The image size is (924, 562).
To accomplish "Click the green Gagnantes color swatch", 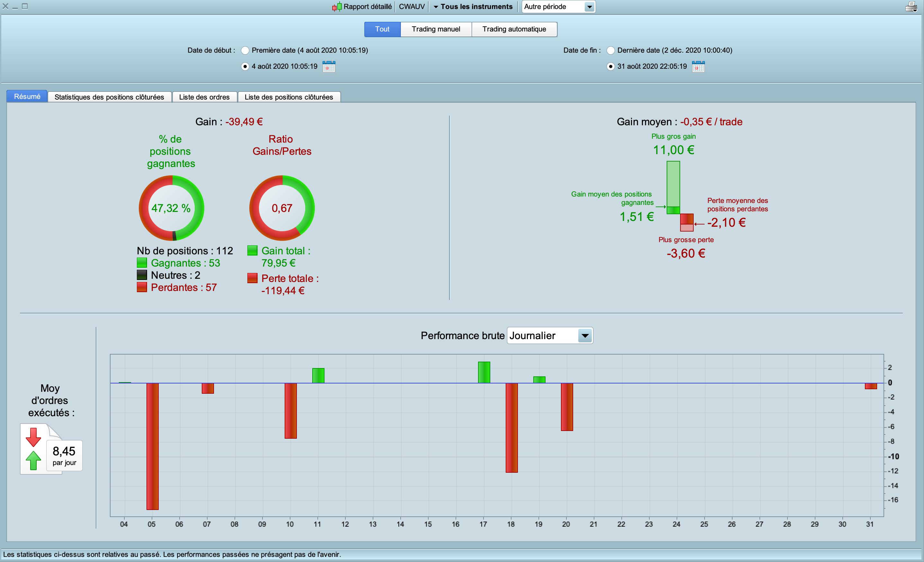I will (142, 263).
